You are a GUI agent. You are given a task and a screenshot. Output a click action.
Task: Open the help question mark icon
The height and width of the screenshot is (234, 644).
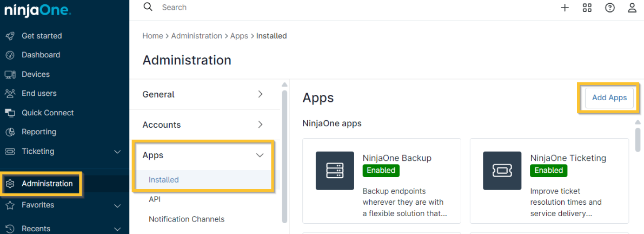609,8
